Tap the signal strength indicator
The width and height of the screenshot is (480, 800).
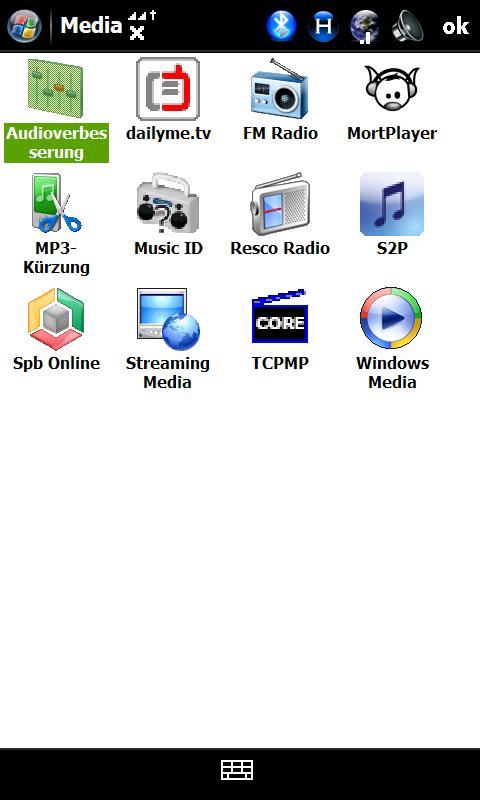pos(142,26)
